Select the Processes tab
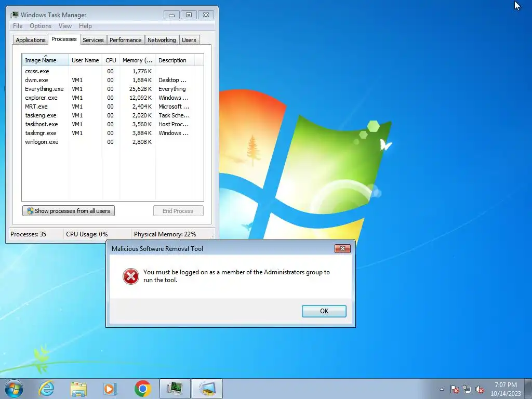 click(x=64, y=39)
